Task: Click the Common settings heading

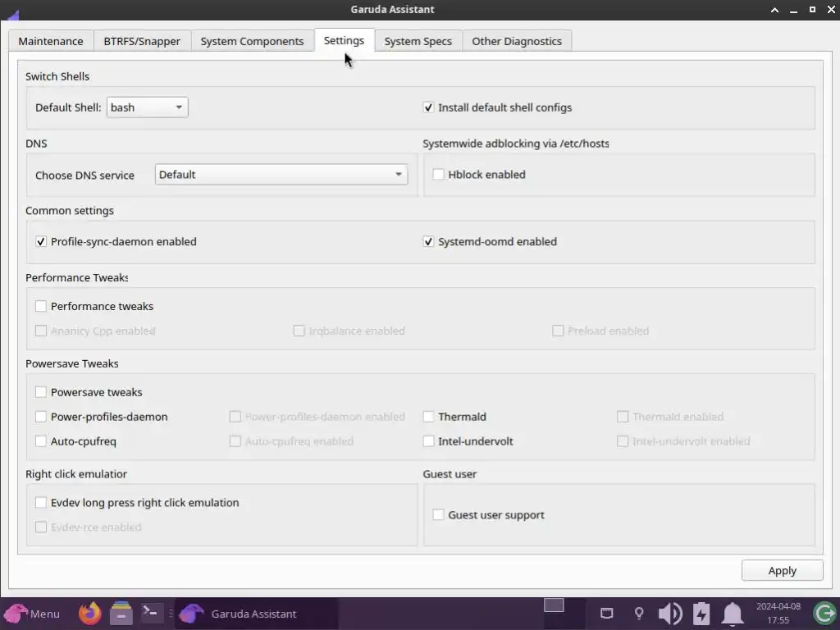Action: coord(70,211)
